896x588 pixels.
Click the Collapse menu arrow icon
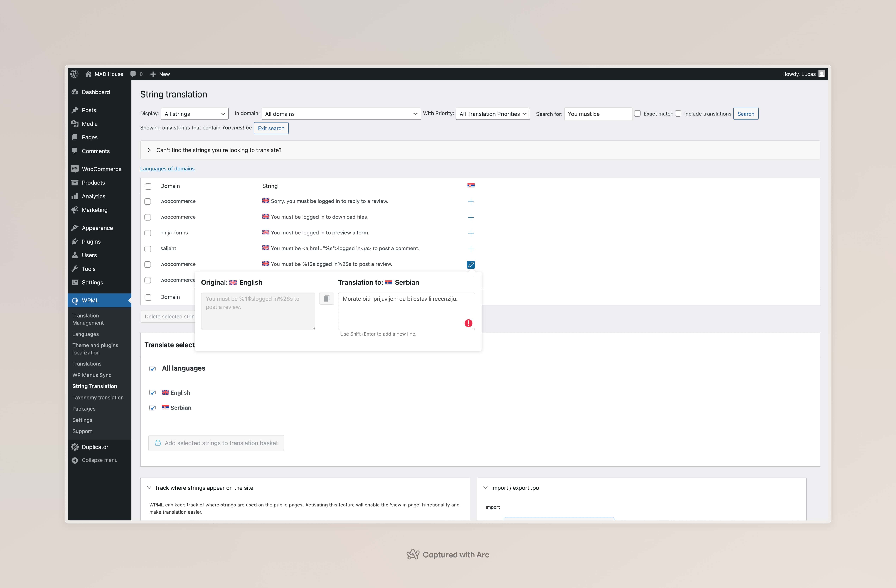[x=74, y=460]
